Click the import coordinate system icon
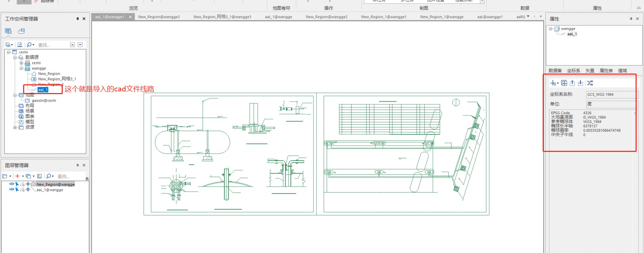The width and height of the screenshot is (644, 253). tap(580, 83)
